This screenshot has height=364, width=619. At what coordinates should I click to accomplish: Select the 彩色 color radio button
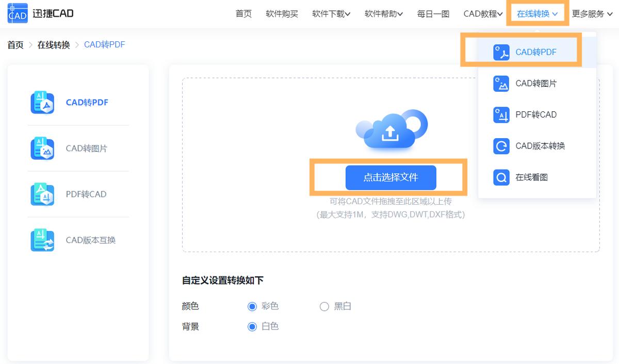pyautogui.click(x=252, y=306)
